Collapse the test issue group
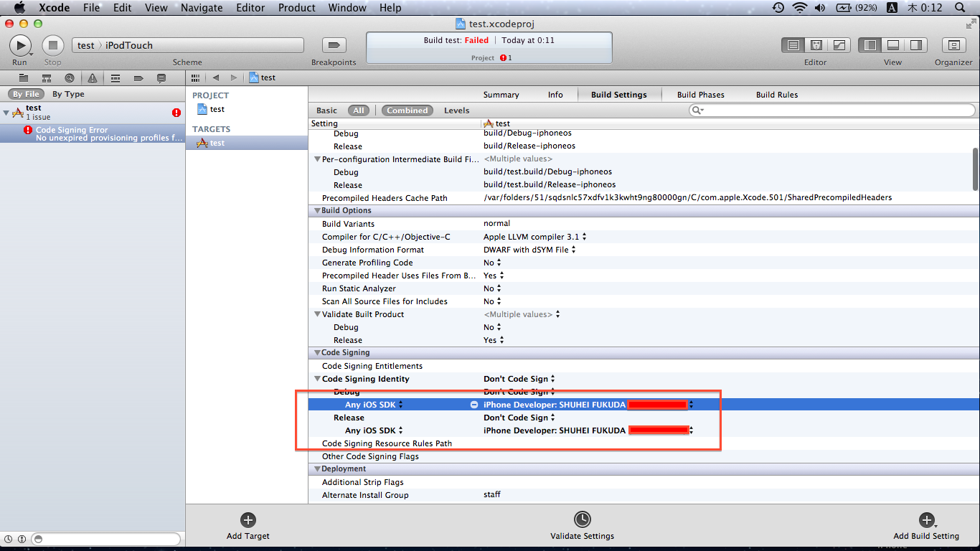 [x=6, y=113]
